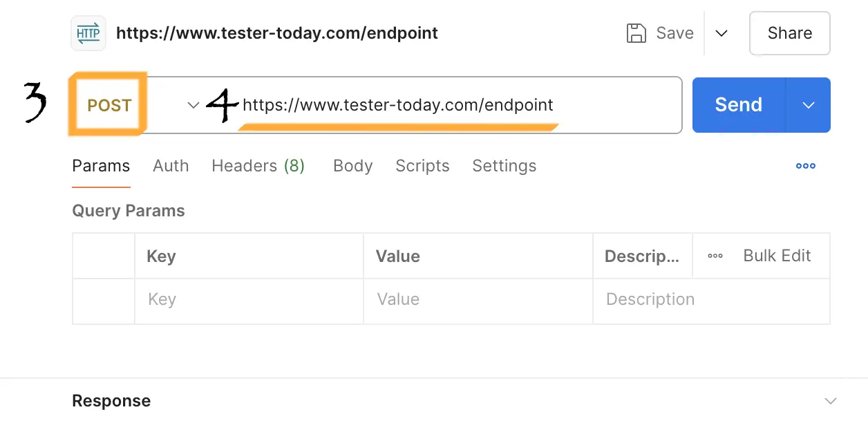This screenshot has width=868, height=441.
Task: Open the more options menu beside tabs
Action: (x=805, y=165)
